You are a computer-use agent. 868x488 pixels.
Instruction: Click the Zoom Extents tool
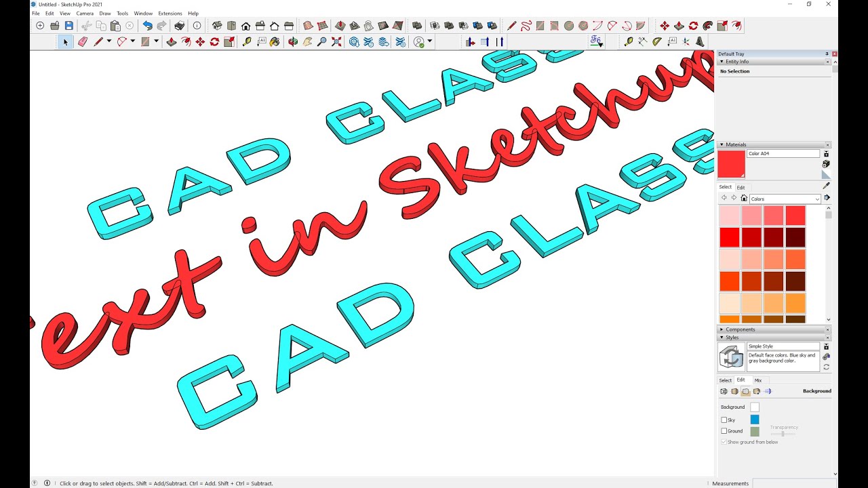336,41
